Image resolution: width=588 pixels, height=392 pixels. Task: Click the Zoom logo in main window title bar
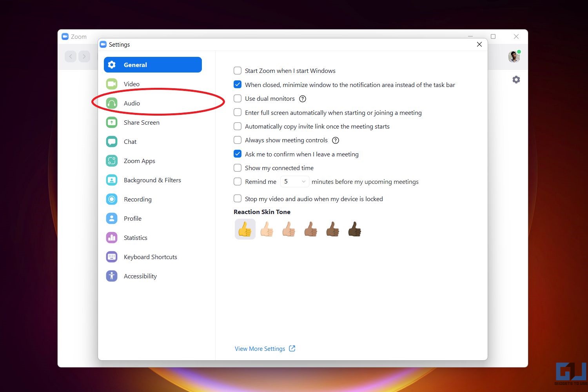[x=65, y=36]
